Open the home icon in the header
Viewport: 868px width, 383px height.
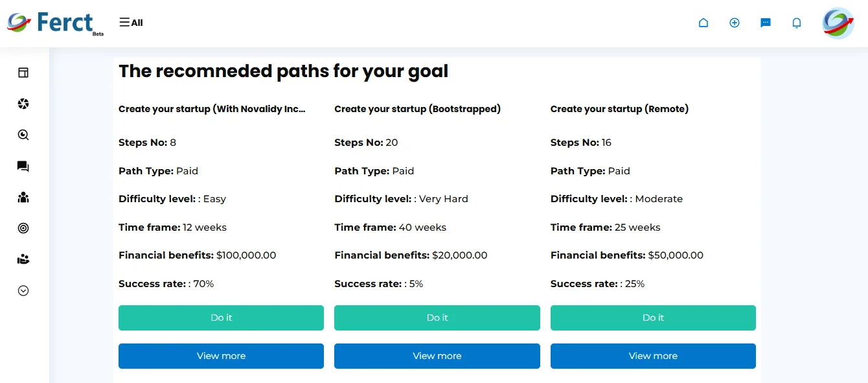tap(703, 23)
